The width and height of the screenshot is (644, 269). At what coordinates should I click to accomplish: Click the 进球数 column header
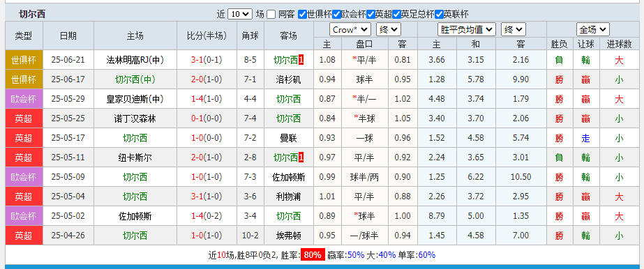pos(619,44)
